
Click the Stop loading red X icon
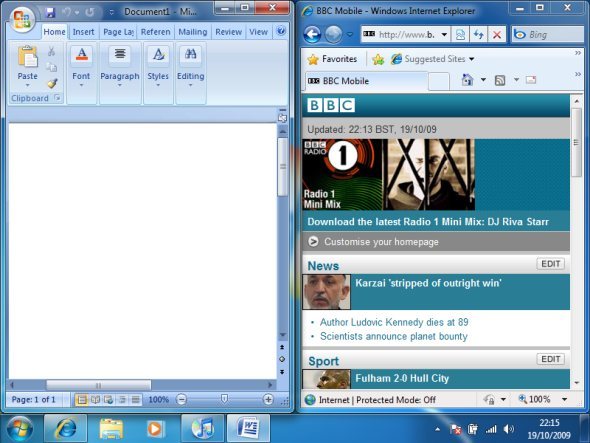coord(497,35)
